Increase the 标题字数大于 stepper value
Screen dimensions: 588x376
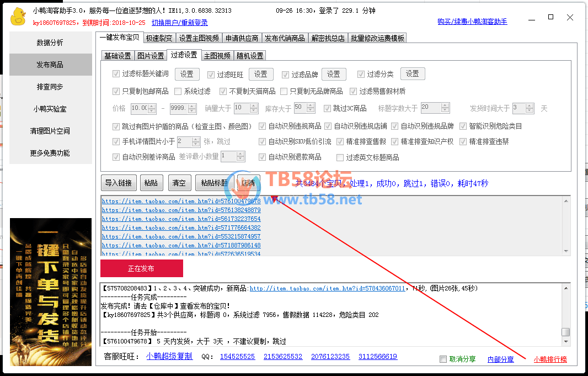[445, 105]
